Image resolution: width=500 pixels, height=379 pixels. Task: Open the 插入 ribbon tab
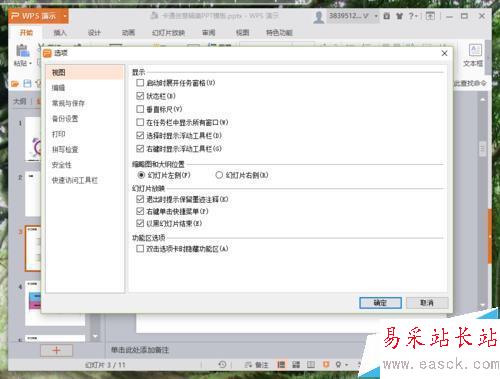(60, 33)
